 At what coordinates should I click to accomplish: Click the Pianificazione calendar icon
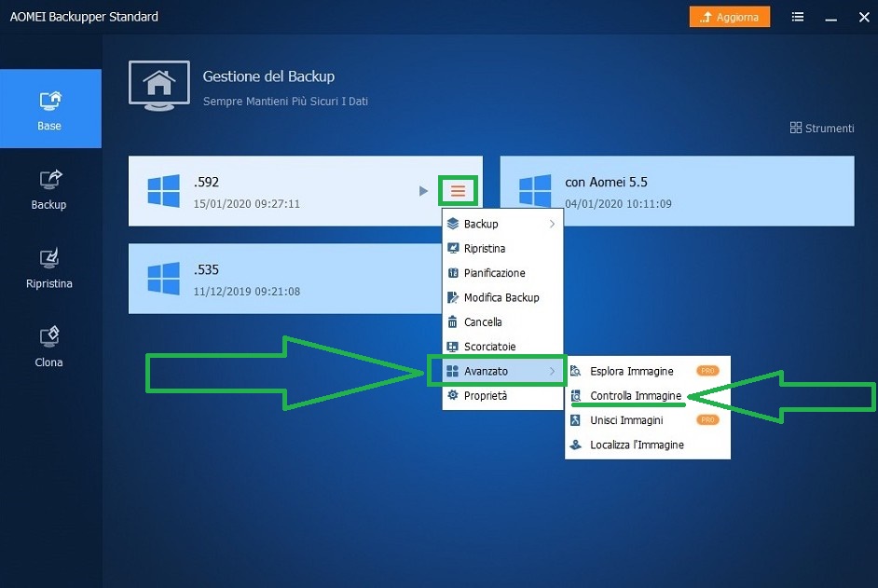coord(453,273)
